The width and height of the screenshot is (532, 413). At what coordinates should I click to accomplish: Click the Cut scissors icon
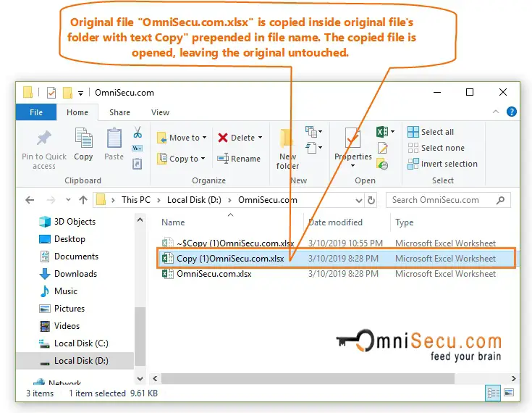[138, 132]
